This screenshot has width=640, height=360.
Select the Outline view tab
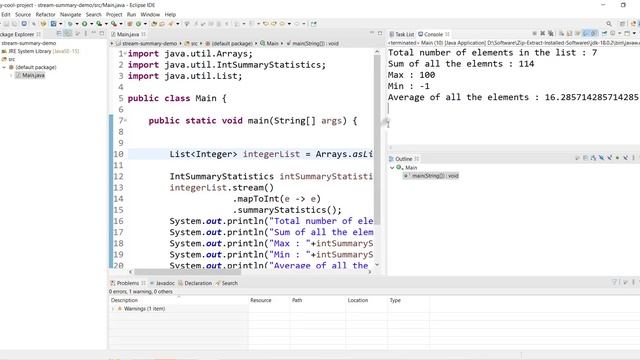click(x=404, y=159)
